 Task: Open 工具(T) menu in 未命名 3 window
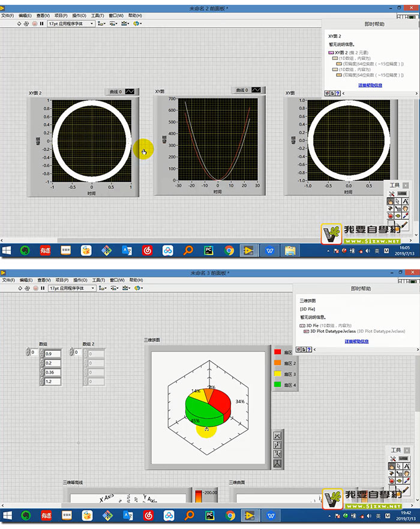point(98,280)
